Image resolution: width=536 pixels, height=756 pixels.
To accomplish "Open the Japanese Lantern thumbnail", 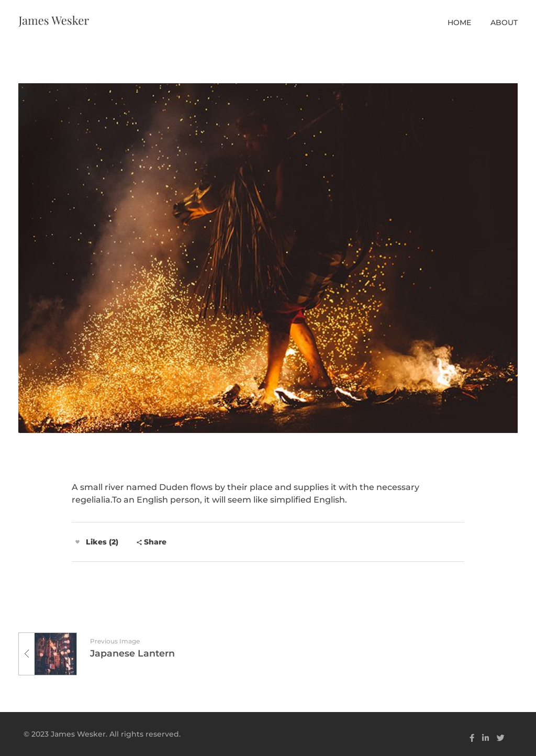I will point(55,654).
